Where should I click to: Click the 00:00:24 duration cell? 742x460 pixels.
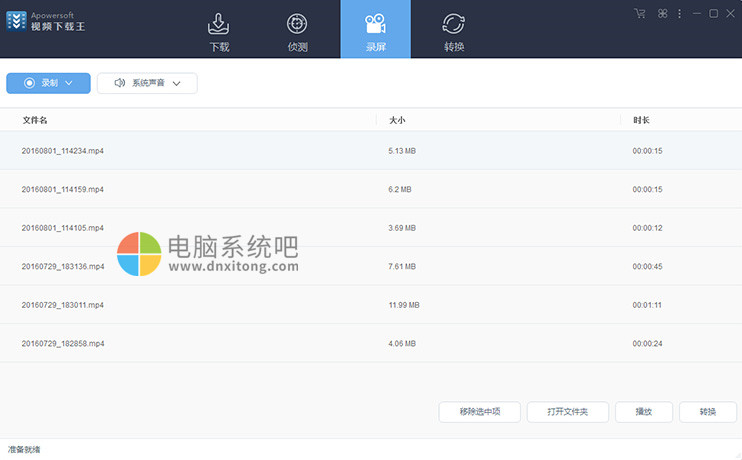pos(647,344)
